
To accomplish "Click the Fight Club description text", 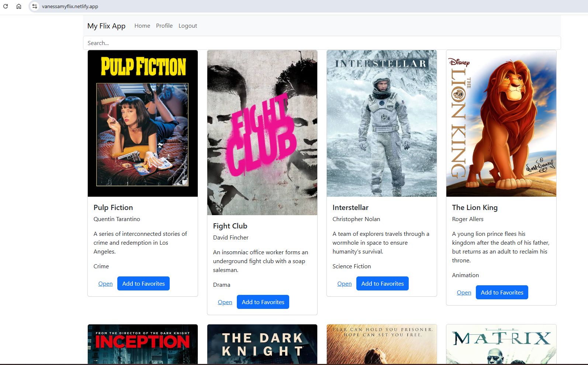I will (x=260, y=261).
